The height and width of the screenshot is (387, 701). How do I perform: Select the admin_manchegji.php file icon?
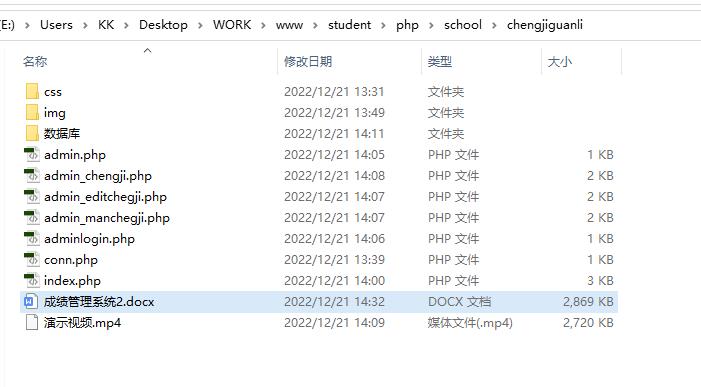click(x=32, y=218)
